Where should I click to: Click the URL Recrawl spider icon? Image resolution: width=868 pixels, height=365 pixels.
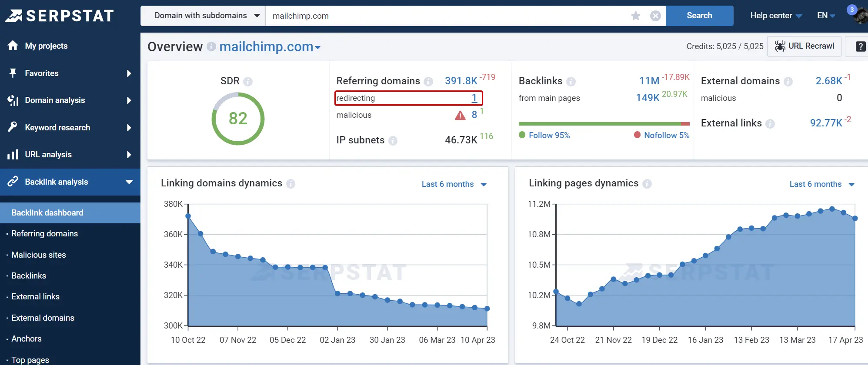coord(780,46)
